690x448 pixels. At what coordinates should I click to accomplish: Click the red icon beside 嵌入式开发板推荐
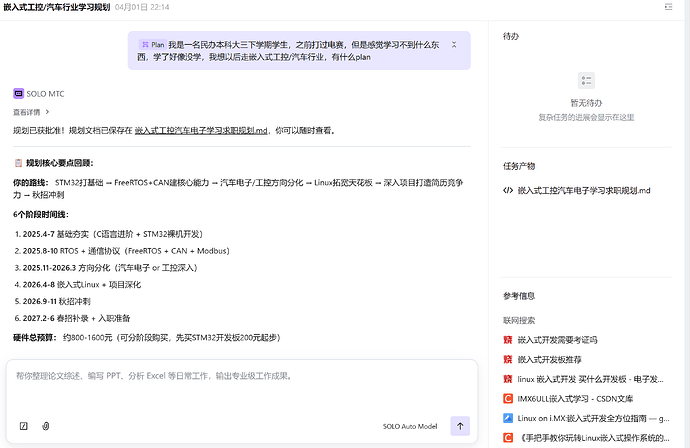click(x=508, y=360)
